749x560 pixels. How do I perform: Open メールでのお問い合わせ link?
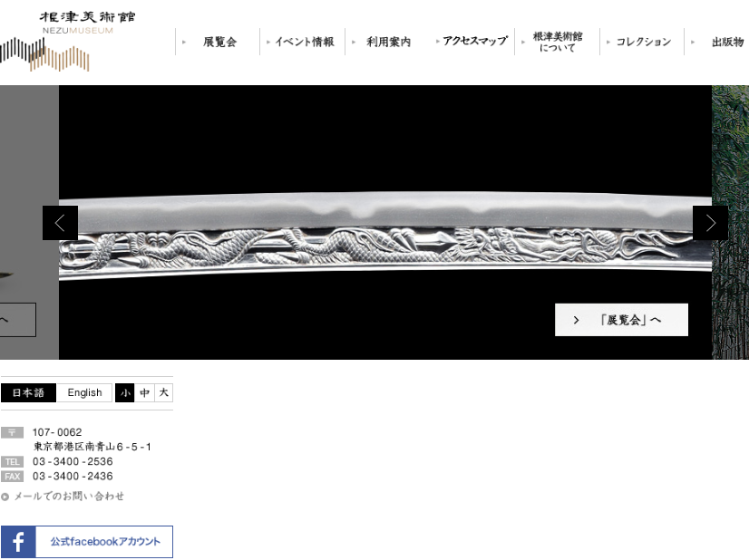[x=69, y=497]
